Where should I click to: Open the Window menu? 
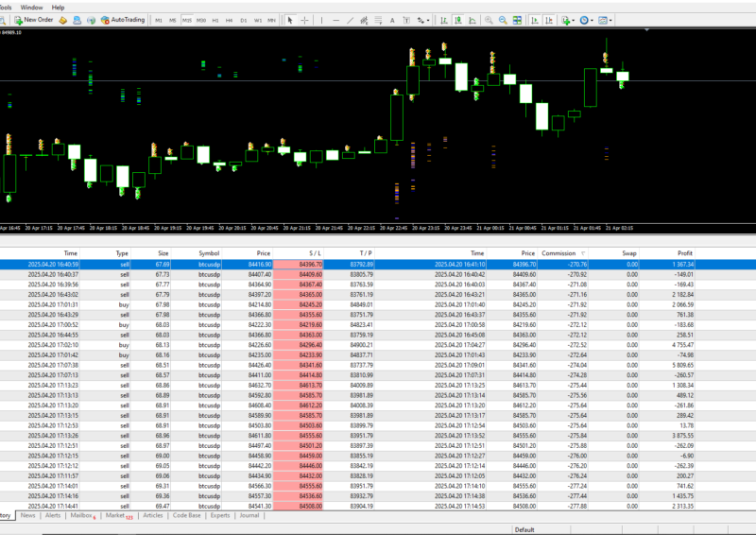(x=31, y=7)
